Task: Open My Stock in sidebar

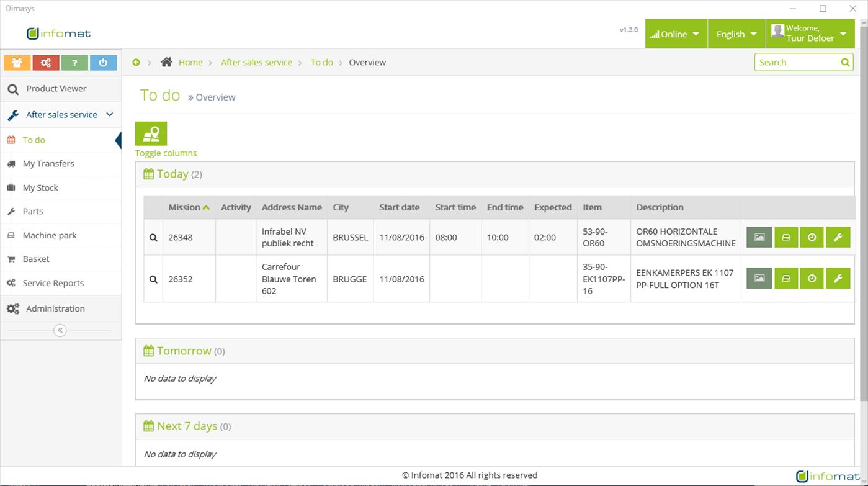Action: [x=61, y=187]
